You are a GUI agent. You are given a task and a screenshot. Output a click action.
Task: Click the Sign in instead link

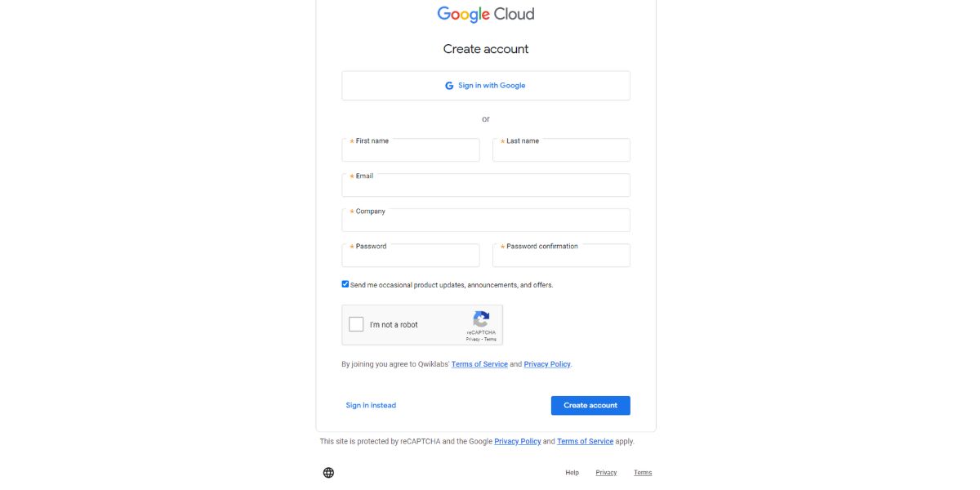coord(371,404)
